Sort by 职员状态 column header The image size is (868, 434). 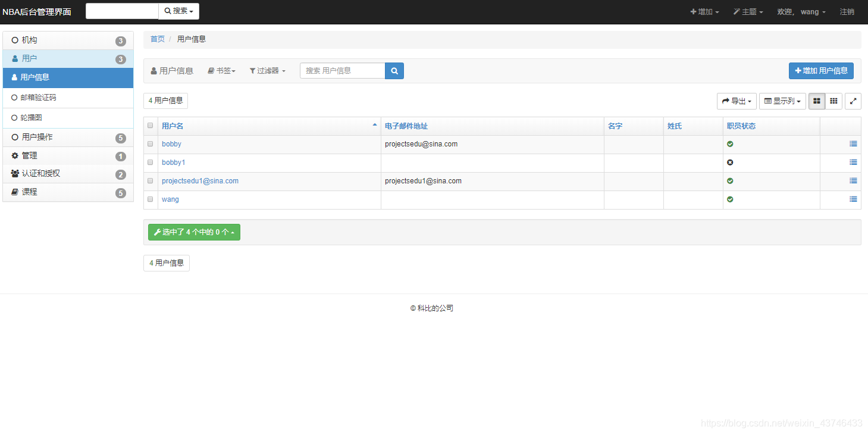741,126
